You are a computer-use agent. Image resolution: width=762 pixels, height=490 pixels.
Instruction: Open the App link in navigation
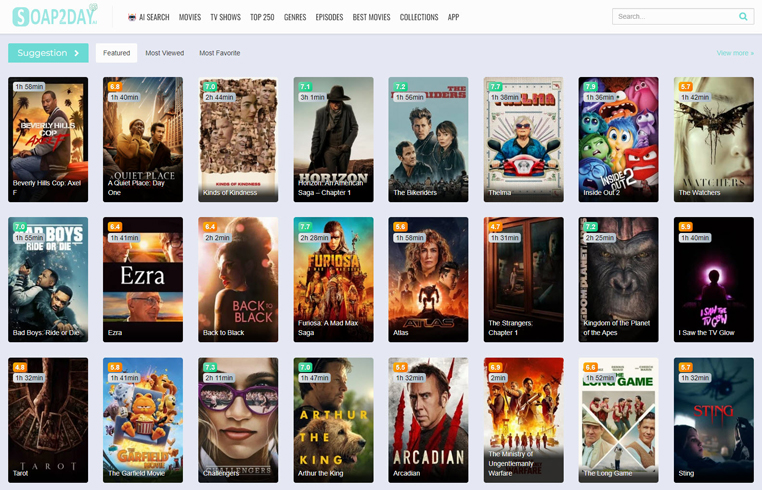453,17
